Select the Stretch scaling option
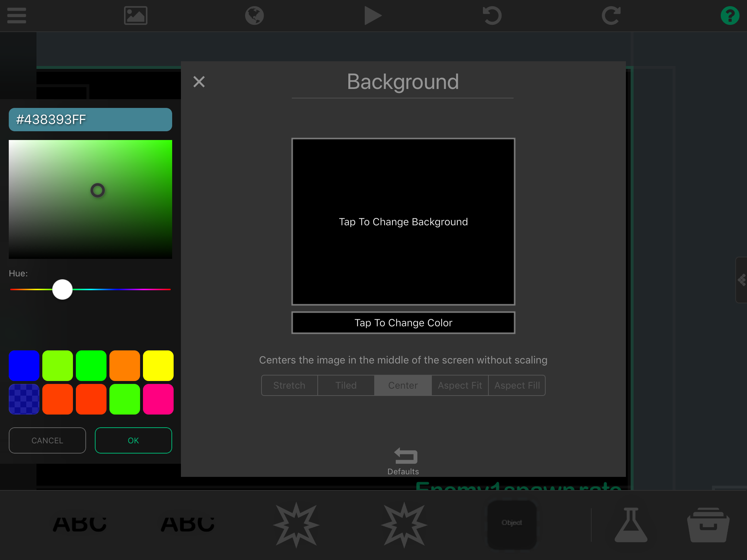The height and width of the screenshot is (560, 747). click(289, 385)
